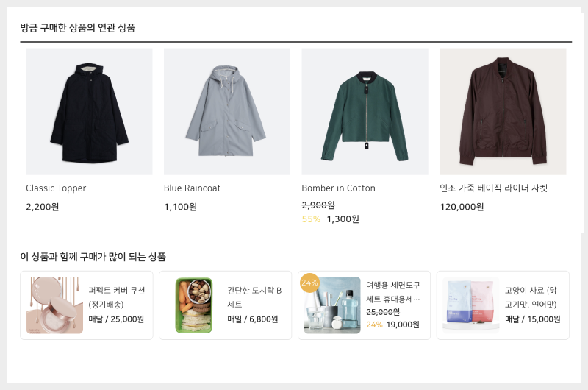Select the 퍼펙트 커버 쿠션 thumbnail
This screenshot has width=588, height=390.
click(x=55, y=305)
